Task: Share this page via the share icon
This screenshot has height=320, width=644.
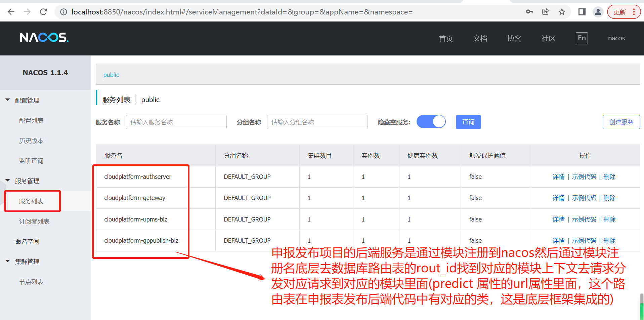Action: 546,12
